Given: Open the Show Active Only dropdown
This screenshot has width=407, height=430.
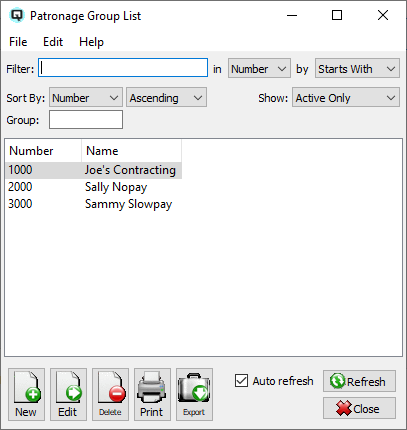Looking at the screenshot, I should [346, 98].
